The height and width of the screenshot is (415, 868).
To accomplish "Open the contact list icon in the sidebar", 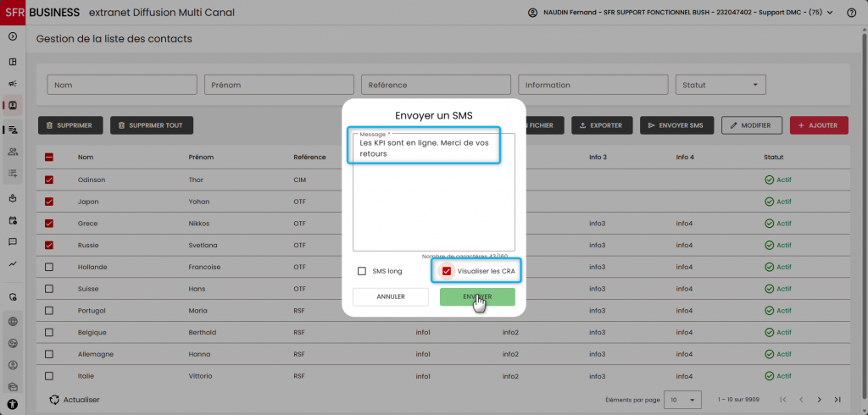I will point(14,130).
